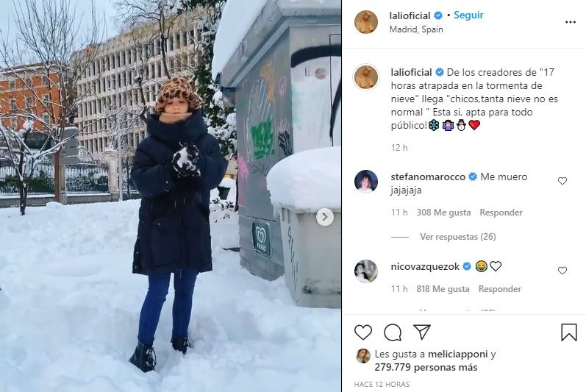Go to next photo with carousel arrow
Image resolution: width=586 pixels, height=392 pixels.
pyautogui.click(x=325, y=217)
